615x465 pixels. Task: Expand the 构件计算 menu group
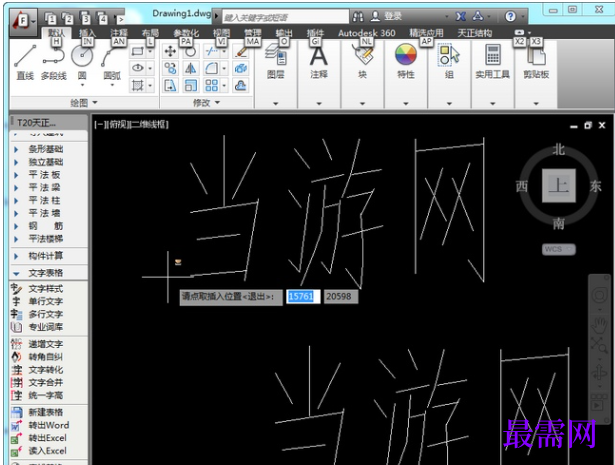16,256
